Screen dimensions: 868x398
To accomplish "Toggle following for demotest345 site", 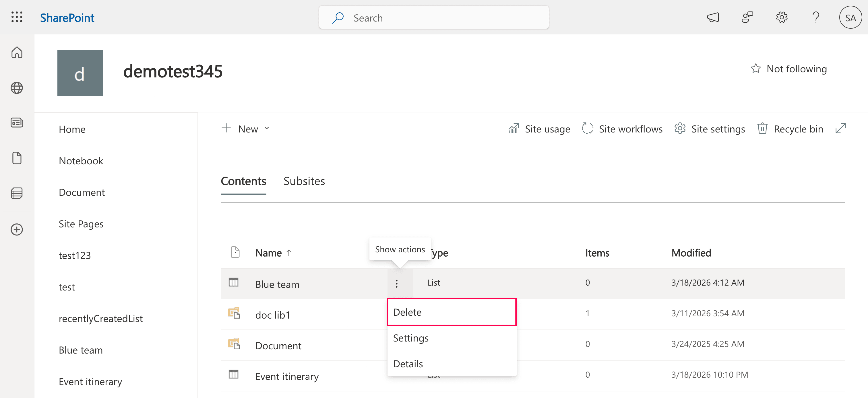I will (x=789, y=68).
